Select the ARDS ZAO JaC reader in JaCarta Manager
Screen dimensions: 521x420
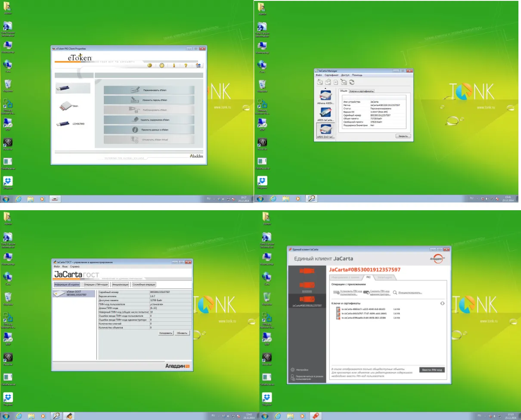tap(326, 131)
